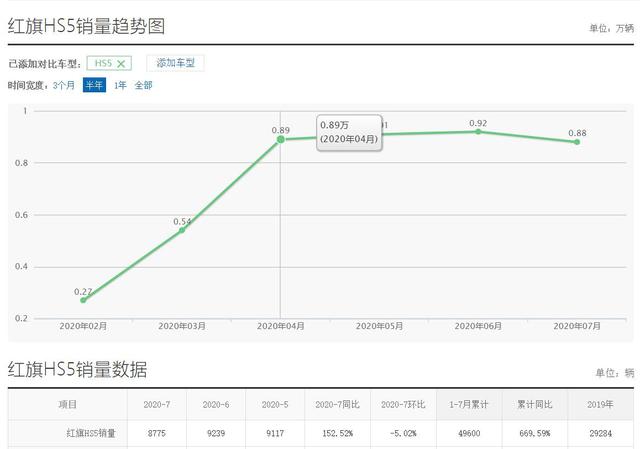Click the 2019年 column header
The height and width of the screenshot is (449, 640).
[x=600, y=405]
